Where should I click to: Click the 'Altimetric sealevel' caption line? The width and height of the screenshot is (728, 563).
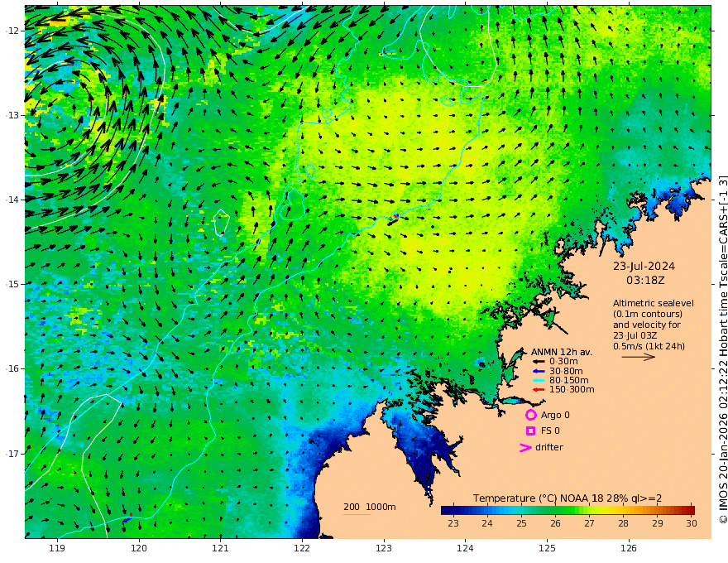point(654,303)
